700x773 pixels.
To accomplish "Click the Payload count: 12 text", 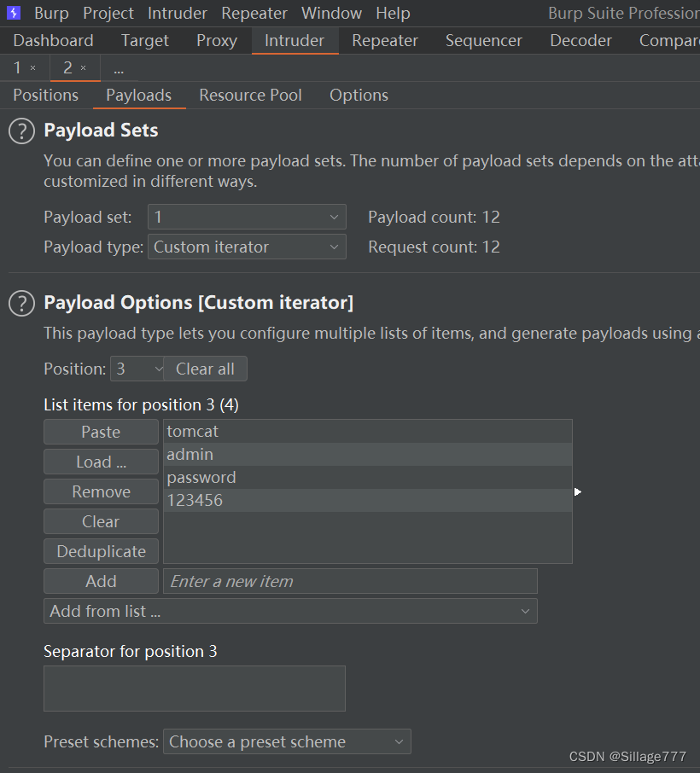I will (x=435, y=218).
